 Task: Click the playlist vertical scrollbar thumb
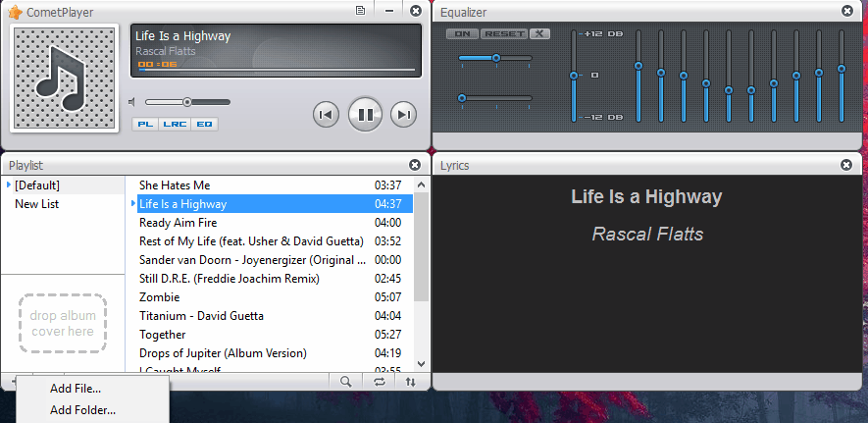coord(422,246)
